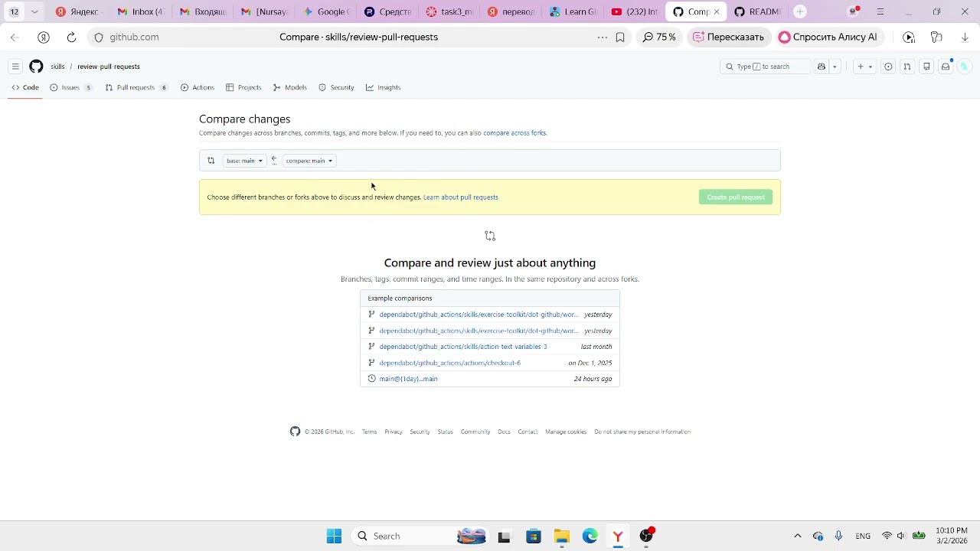Open the Actions tab
Screen dimensions: 980x551
tap(198, 87)
